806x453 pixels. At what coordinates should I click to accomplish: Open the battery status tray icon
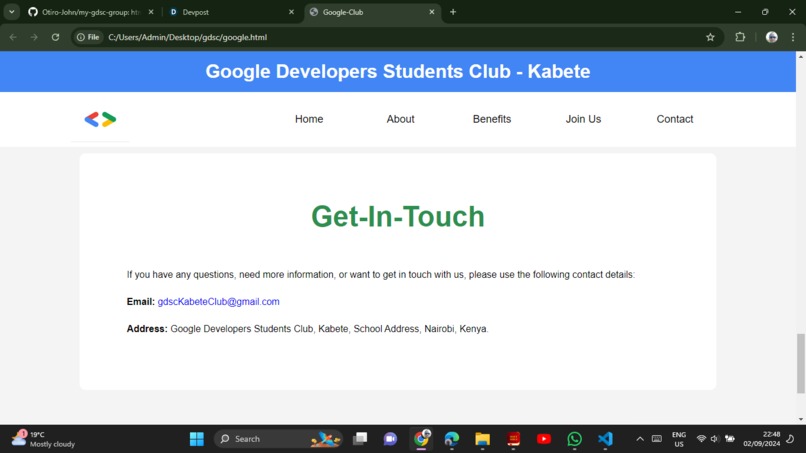tap(730, 439)
